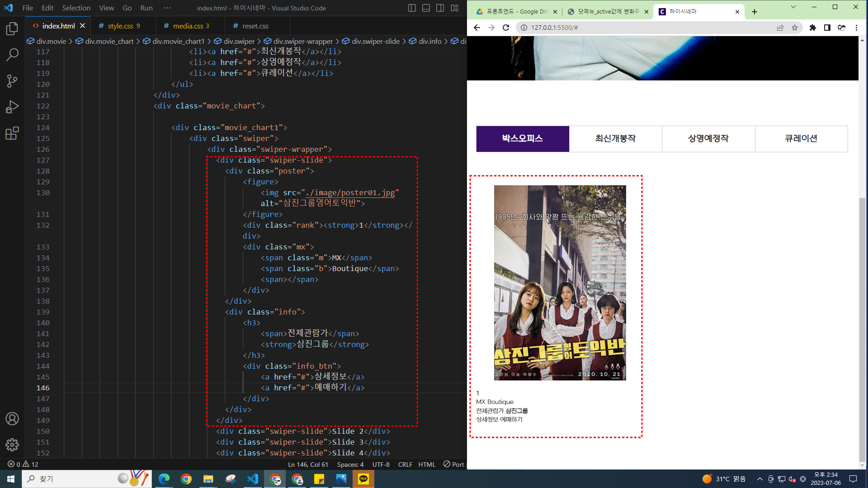Open the Chrome three-dot menu
Screen dimensions: 868x488
(856, 28)
